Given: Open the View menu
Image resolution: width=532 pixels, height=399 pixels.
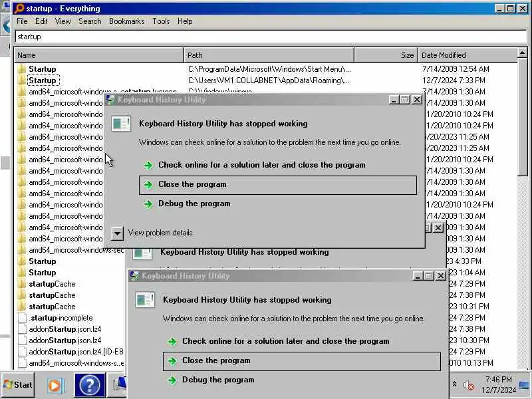Looking at the screenshot, I should [x=63, y=21].
